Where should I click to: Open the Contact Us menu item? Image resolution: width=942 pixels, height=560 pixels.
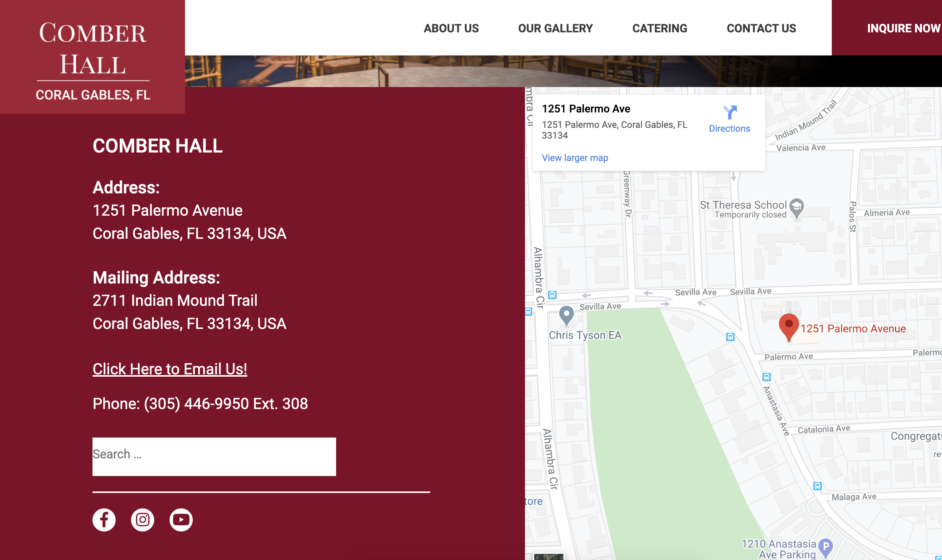pos(761,29)
